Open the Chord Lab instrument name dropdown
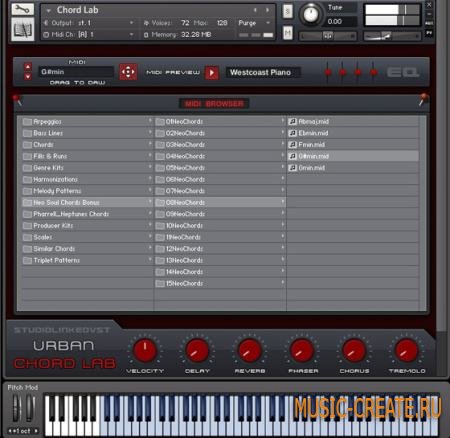The height and width of the screenshot is (438, 450). tap(49, 11)
